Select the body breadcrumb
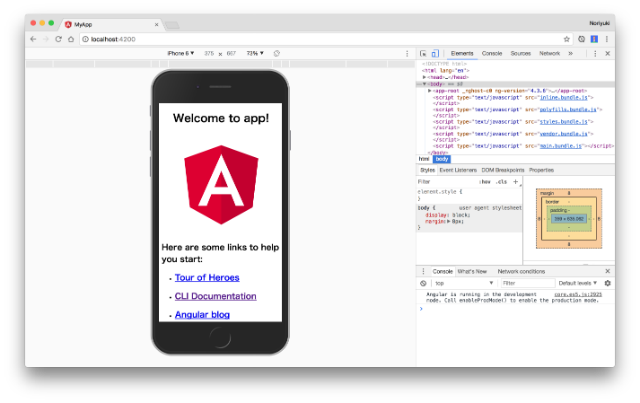Image resolution: width=640 pixels, height=403 pixels. [442, 159]
